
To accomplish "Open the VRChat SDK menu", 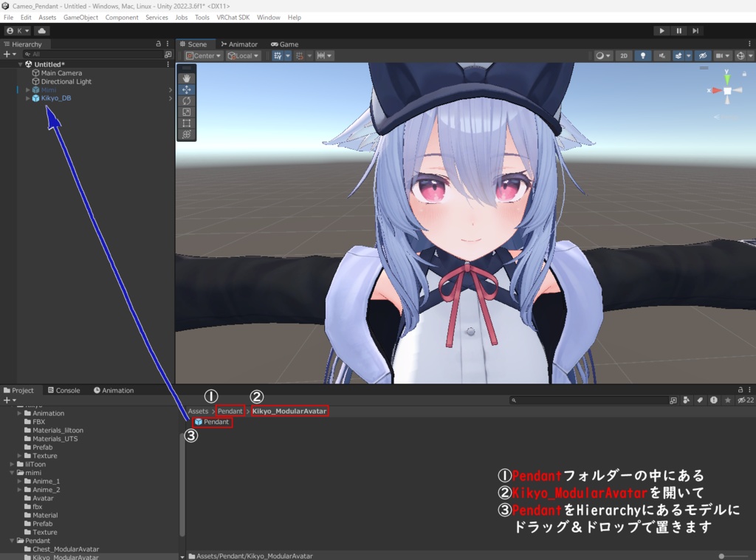I will click(233, 17).
